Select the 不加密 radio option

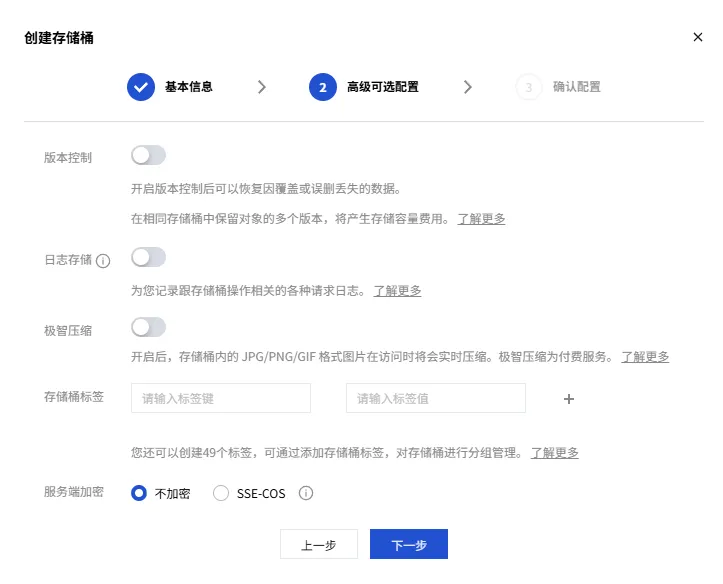(x=139, y=493)
